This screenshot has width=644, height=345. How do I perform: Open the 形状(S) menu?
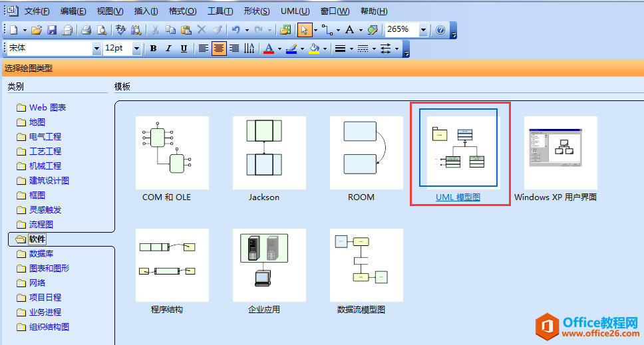pos(257,11)
